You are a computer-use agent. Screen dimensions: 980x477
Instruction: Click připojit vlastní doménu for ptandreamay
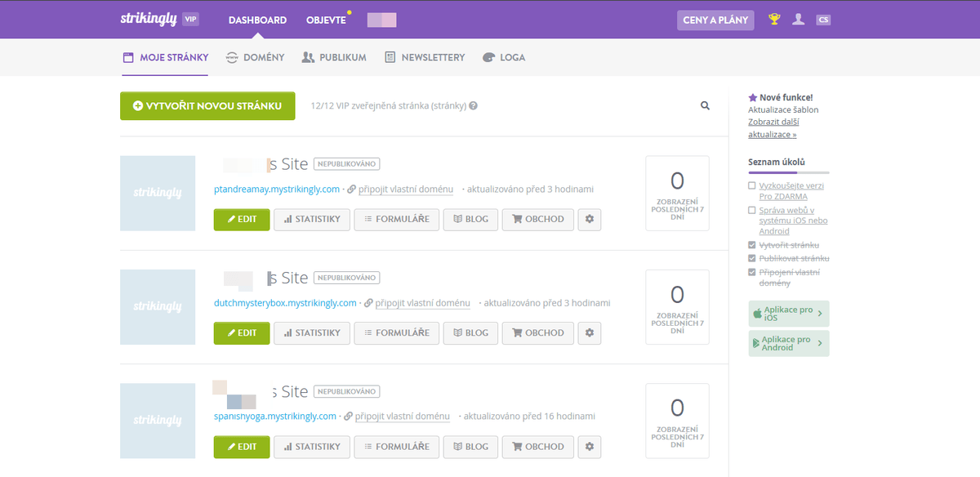406,189
